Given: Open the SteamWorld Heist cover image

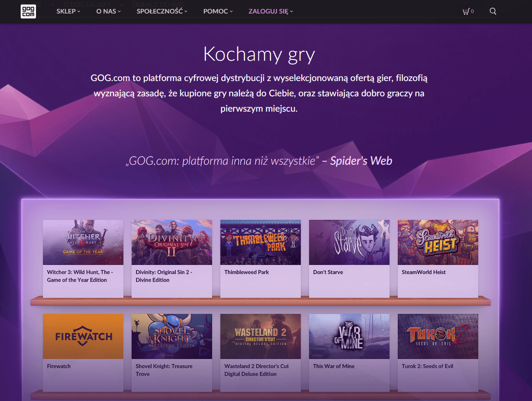Looking at the screenshot, I should point(438,242).
